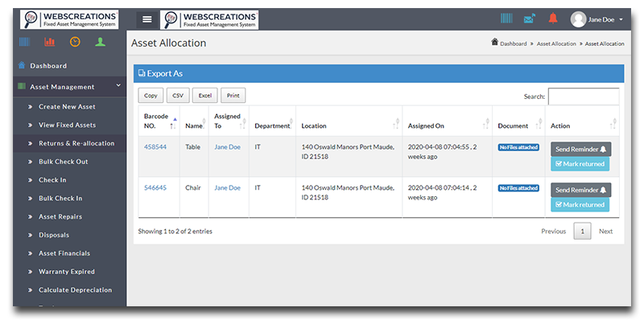The height and width of the screenshot is (320, 644).
Task: Sort by Assigned To column
Action: (x=229, y=121)
